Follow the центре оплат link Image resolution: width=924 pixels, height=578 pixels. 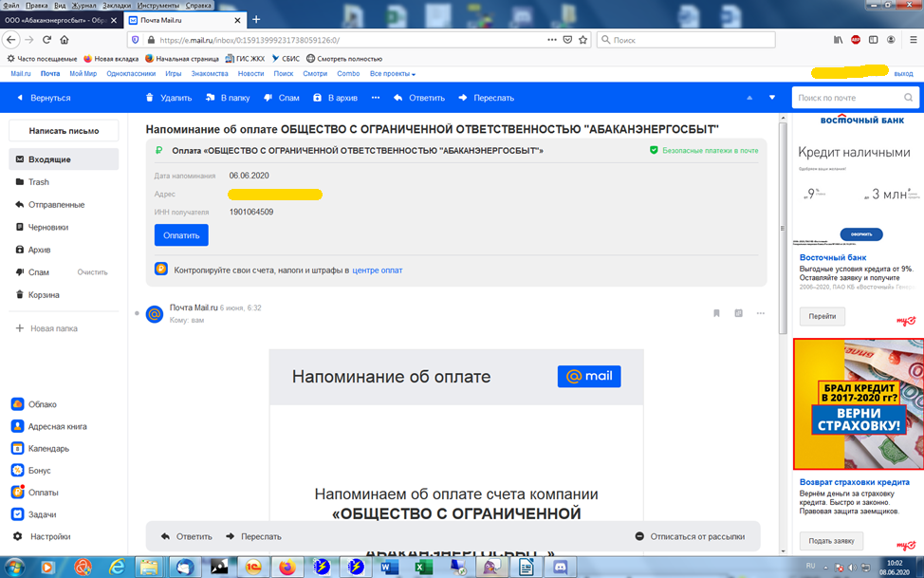click(x=378, y=270)
